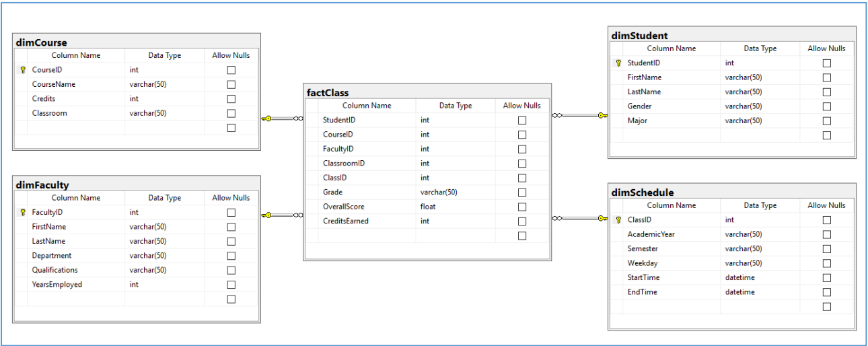Select the LastName column name in dimStudent
Viewport: 868px width, 346px height.
pyautogui.click(x=644, y=92)
